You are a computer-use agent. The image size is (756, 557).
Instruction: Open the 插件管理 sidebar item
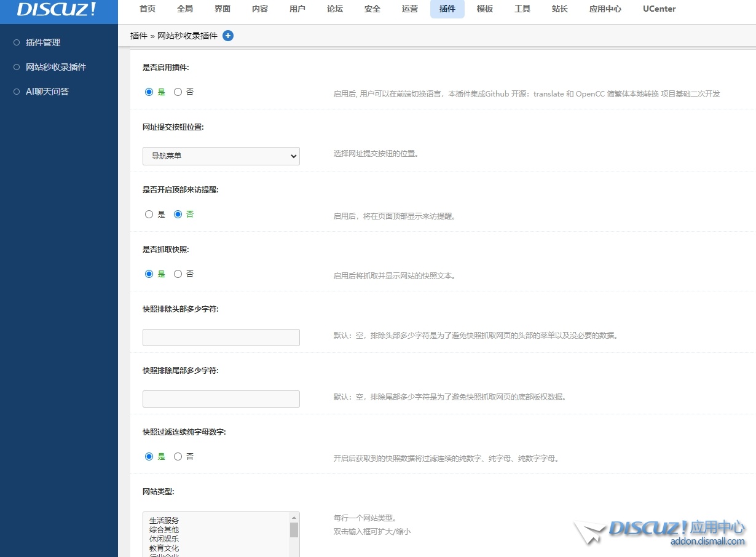click(x=43, y=42)
